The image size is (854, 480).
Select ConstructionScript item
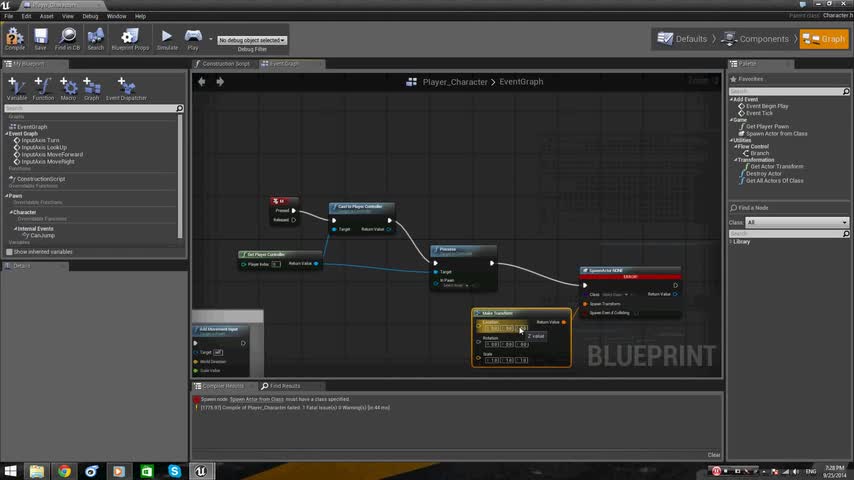point(41,179)
